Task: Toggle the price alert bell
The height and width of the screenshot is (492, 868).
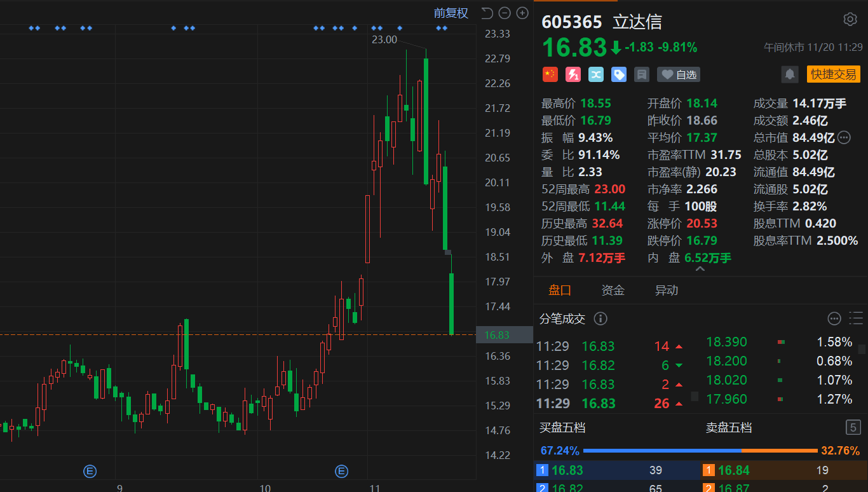Action: [790, 74]
